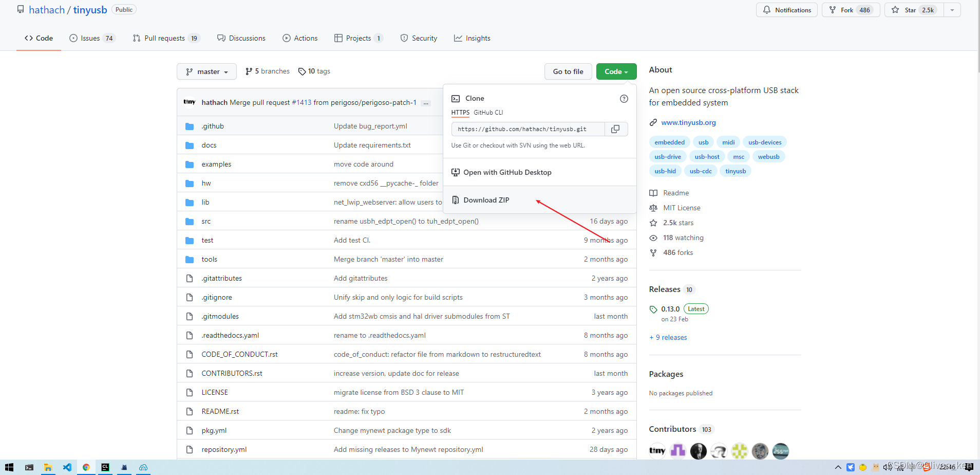
Task: Show hidden system tray icons chevron
Action: (x=838, y=467)
